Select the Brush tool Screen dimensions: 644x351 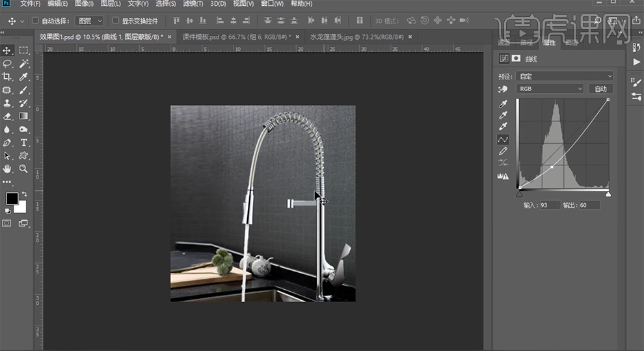23,90
